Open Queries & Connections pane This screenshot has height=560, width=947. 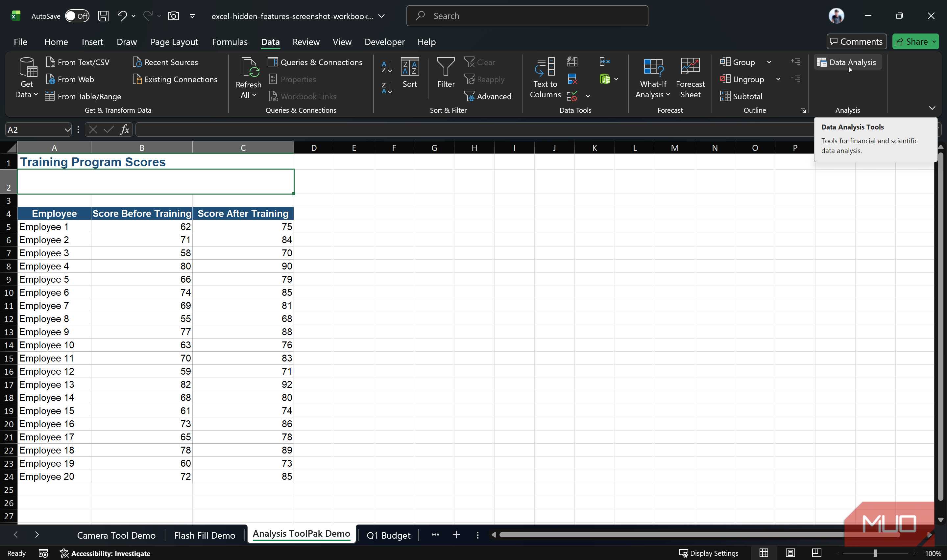tap(315, 62)
